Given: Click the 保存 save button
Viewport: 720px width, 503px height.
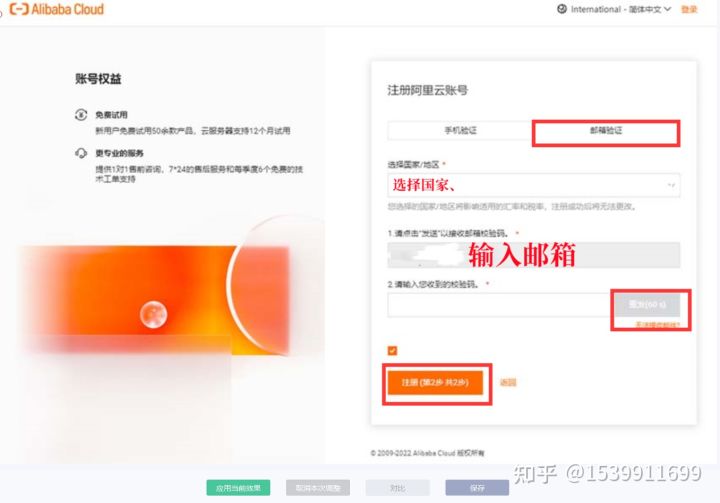Looking at the screenshot, I should 477,488.
